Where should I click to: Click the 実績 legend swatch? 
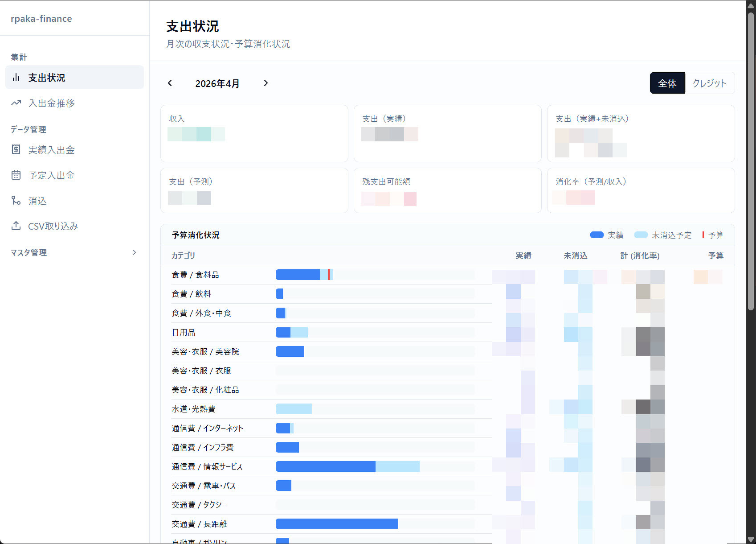click(597, 235)
